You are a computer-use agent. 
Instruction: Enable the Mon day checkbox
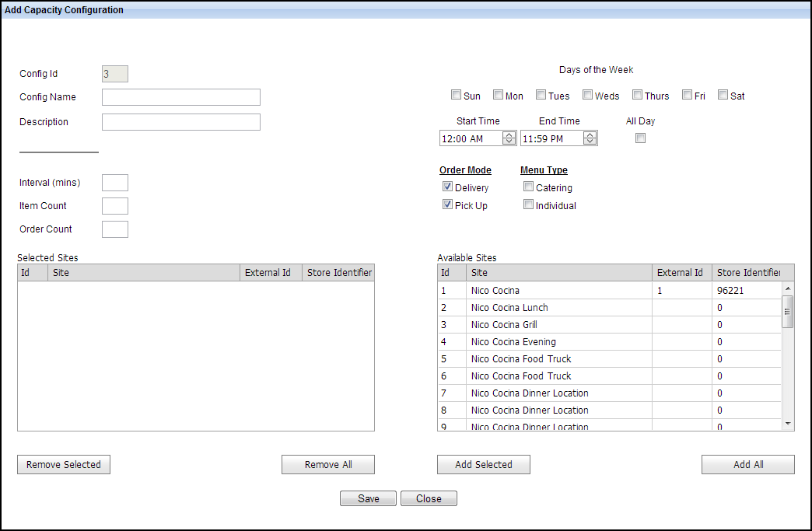[498, 94]
